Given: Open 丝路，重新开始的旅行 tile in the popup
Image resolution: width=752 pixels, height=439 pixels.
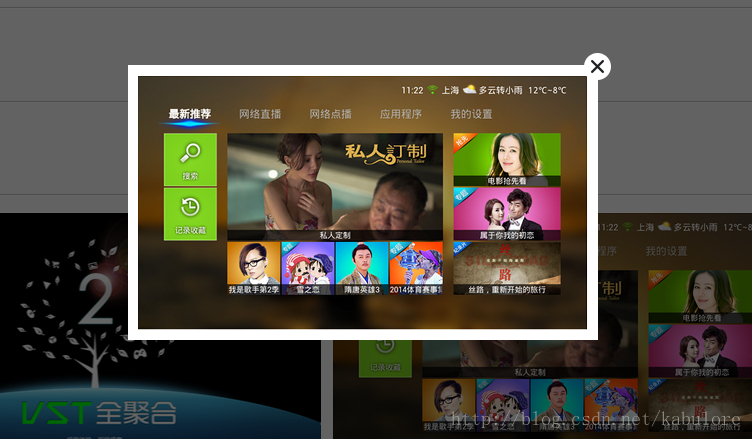Looking at the screenshot, I should (507, 268).
